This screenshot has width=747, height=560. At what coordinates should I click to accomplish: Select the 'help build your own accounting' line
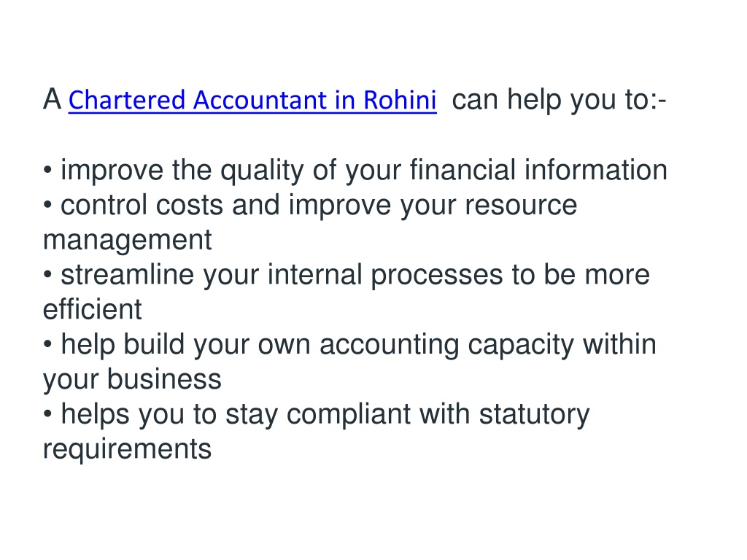click(350, 345)
